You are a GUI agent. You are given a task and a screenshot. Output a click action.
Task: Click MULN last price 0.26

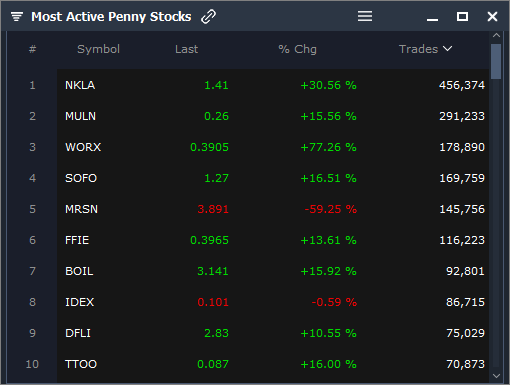(x=216, y=116)
